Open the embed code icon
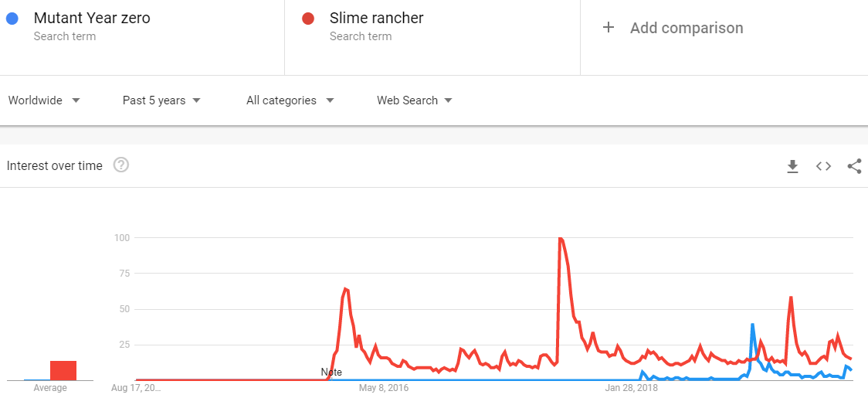The image size is (868, 415). (824, 166)
